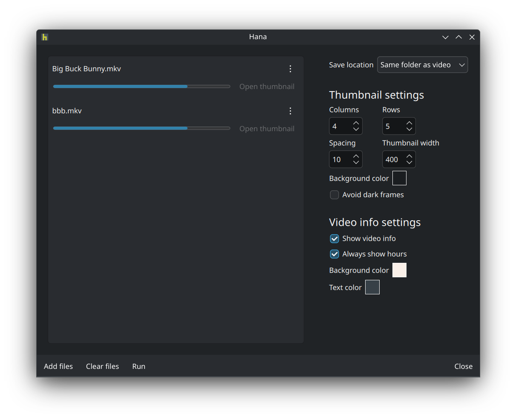Click into the Thumbnail width input field
The image size is (516, 420).
392,160
